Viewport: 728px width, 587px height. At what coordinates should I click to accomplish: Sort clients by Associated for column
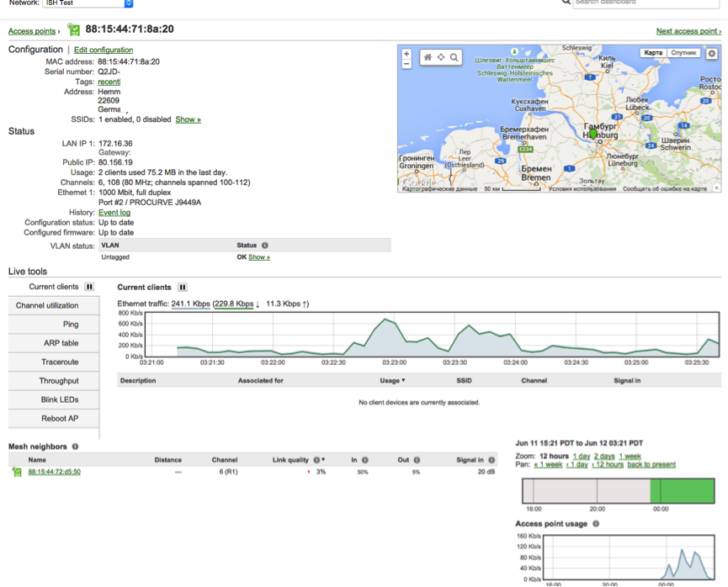[260, 380]
